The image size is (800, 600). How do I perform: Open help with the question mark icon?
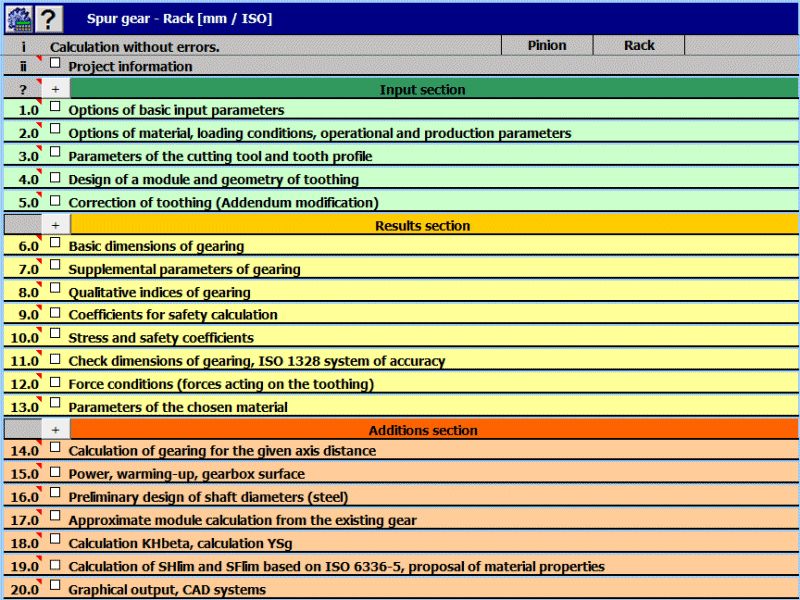(49, 19)
